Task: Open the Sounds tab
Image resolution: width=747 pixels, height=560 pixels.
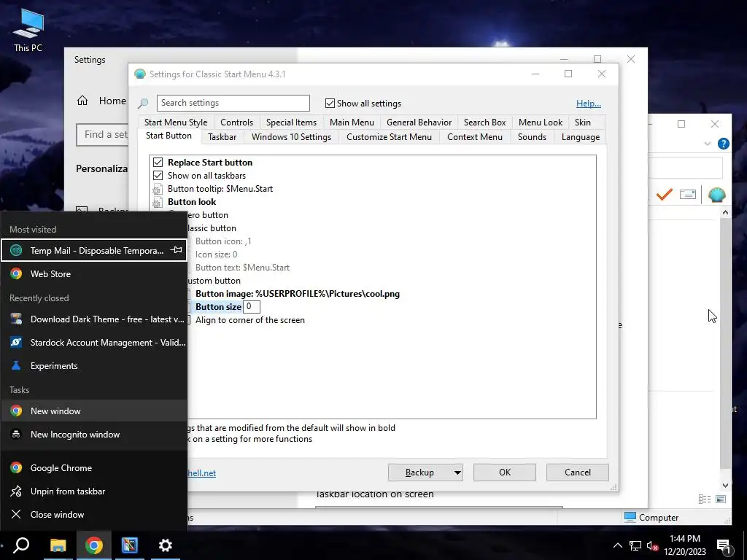Action: tap(532, 137)
